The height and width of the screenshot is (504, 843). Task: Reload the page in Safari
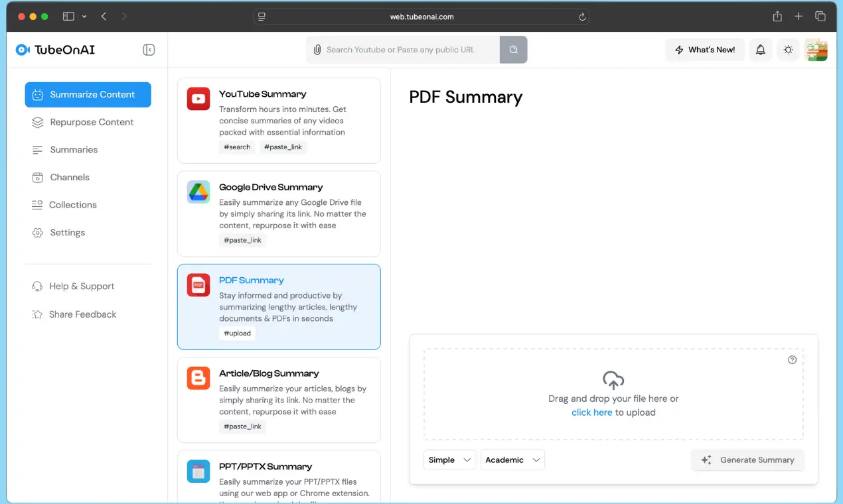582,17
